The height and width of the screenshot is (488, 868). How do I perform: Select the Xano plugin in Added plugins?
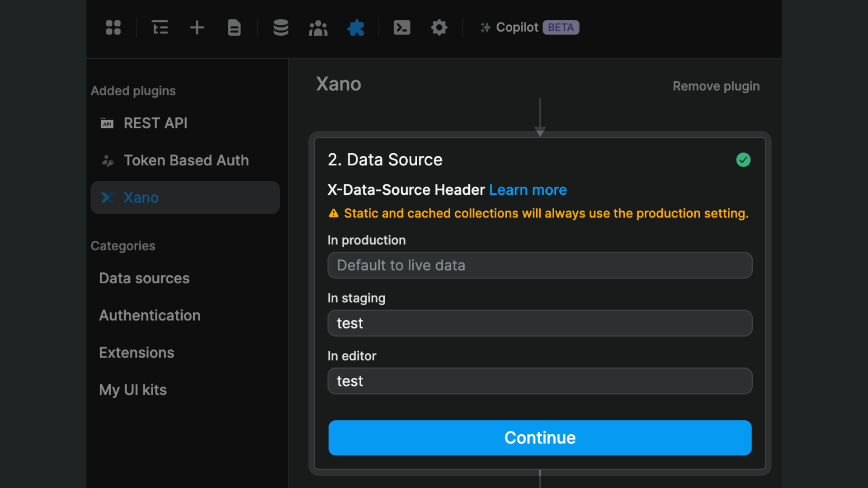pyautogui.click(x=141, y=197)
